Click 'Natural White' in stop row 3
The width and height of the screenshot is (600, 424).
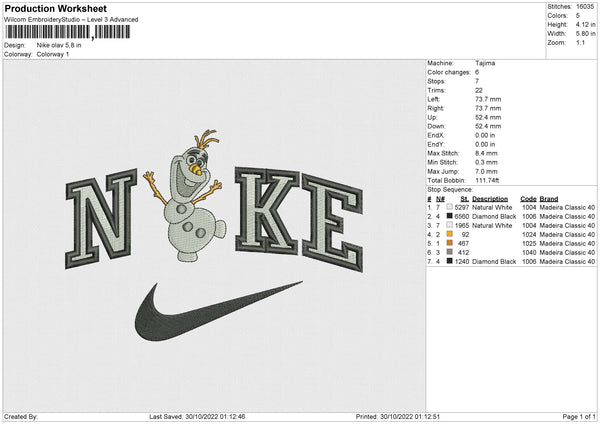point(492,225)
